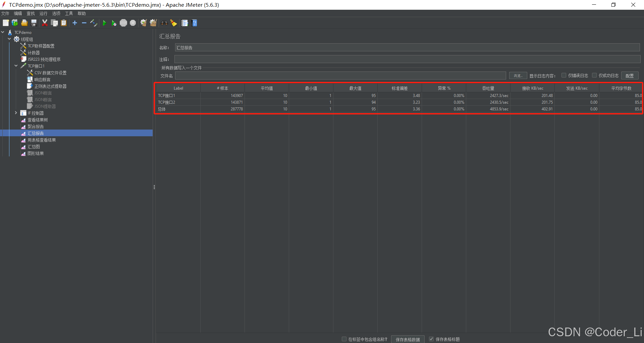Image resolution: width=644 pixels, height=343 pixels.
Task: Click the Search binoculars icon
Action: [164, 23]
